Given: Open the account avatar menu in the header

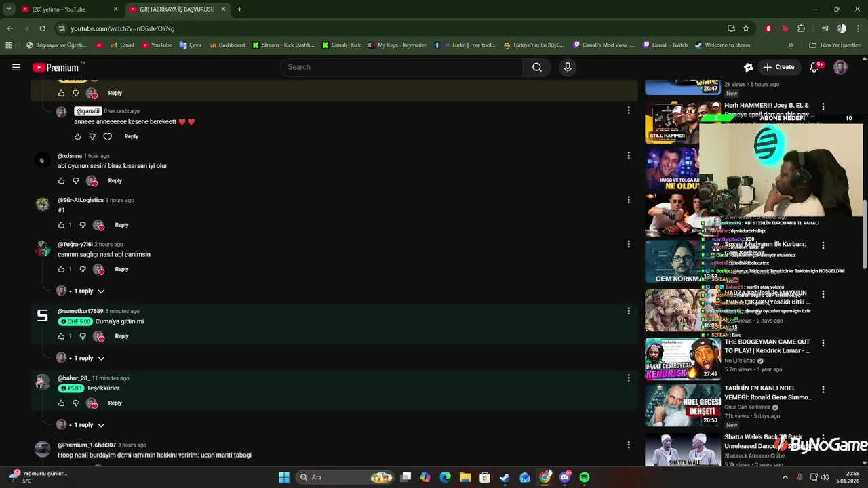Looking at the screenshot, I should 840,67.
